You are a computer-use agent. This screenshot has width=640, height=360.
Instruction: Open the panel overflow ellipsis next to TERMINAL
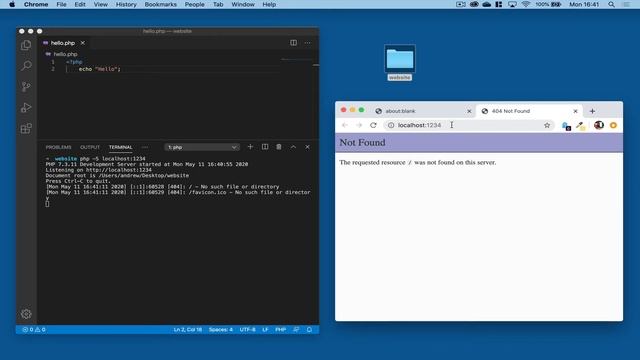point(145,147)
